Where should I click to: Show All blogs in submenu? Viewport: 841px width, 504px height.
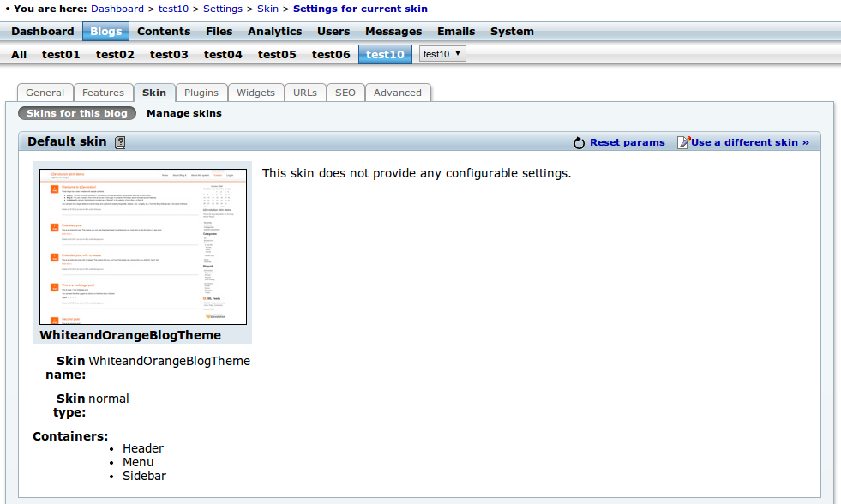[19, 55]
